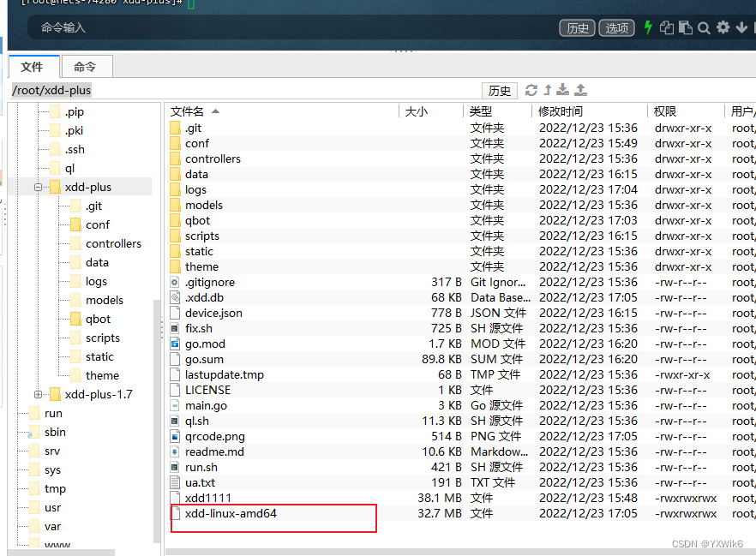Image resolution: width=756 pixels, height=556 pixels.
Task: Select the static folder in the tree
Action: [99, 356]
